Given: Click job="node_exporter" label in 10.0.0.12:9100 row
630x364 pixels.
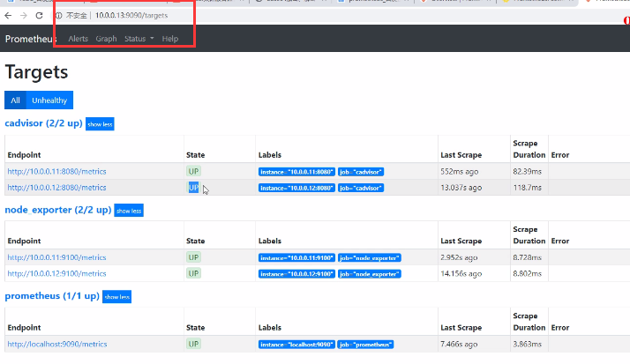Looking at the screenshot, I should click(369, 274).
